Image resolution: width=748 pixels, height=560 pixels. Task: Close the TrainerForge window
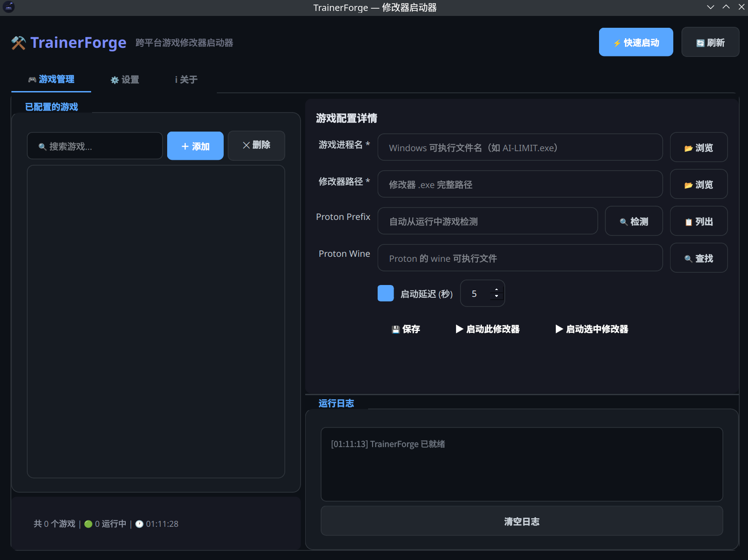(741, 7)
